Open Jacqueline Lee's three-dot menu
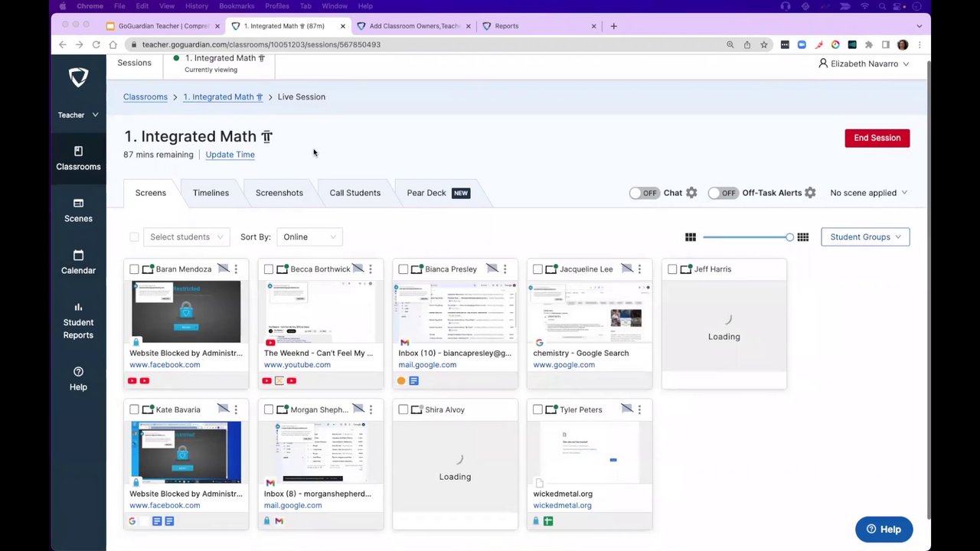The image size is (980, 551). point(639,269)
